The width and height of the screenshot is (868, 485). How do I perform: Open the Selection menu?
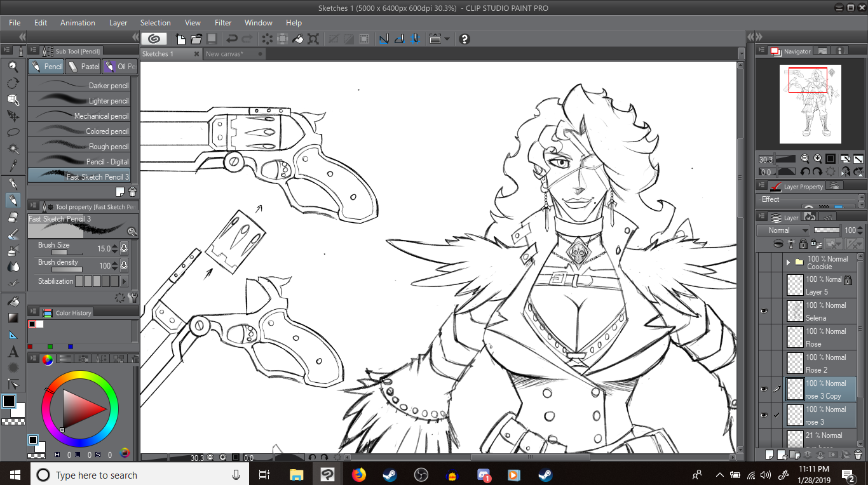tap(155, 22)
